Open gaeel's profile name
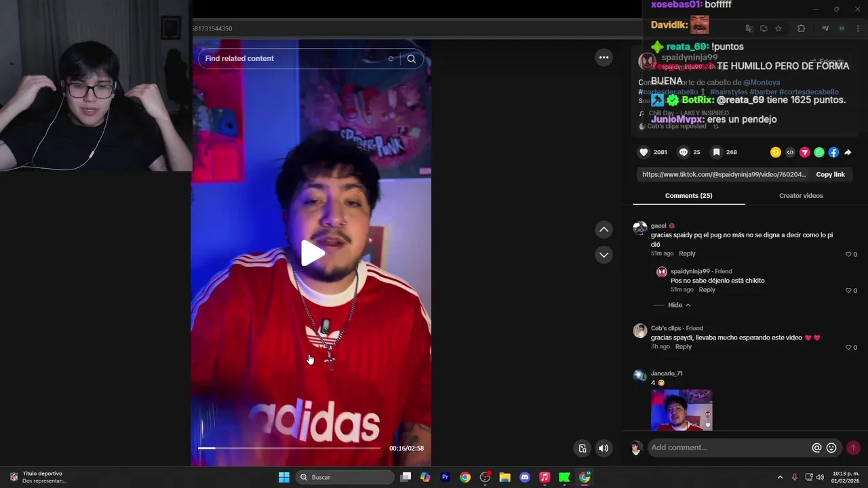 (x=658, y=226)
